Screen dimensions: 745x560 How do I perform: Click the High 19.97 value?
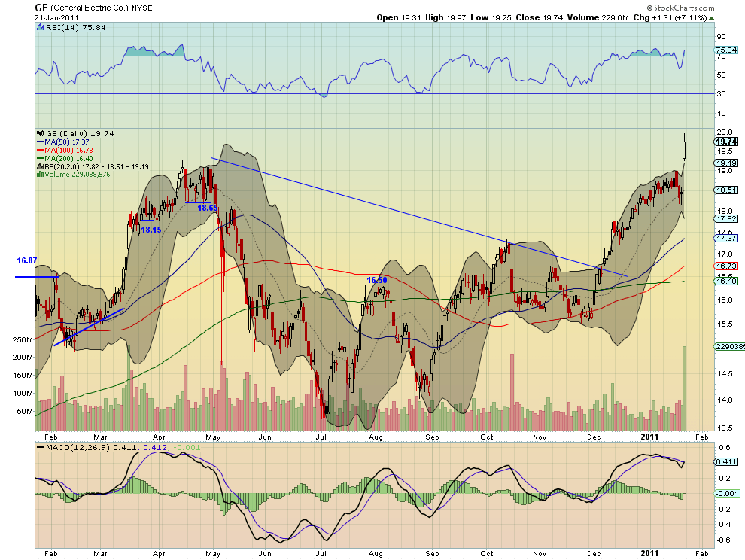point(445,17)
